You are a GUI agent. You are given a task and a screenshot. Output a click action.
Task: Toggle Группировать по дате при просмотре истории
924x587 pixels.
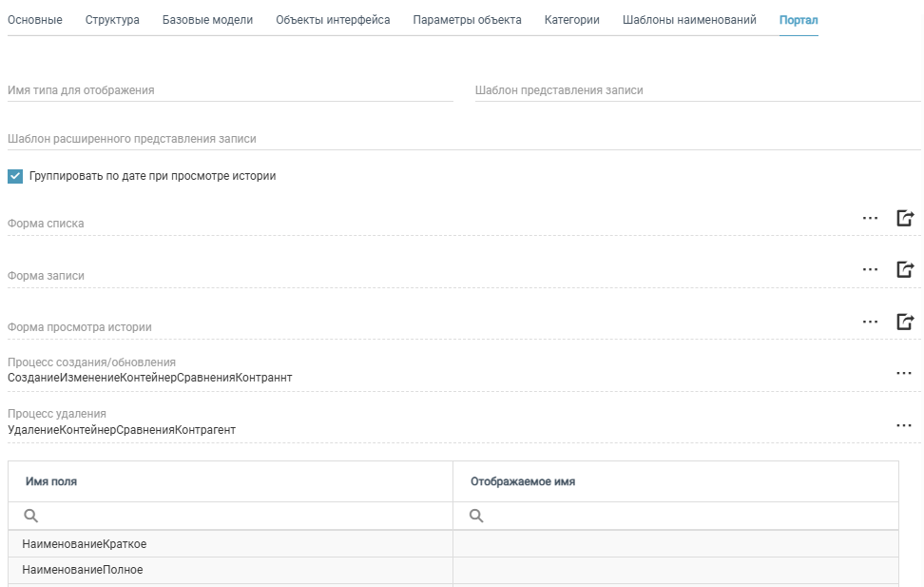[x=15, y=176]
